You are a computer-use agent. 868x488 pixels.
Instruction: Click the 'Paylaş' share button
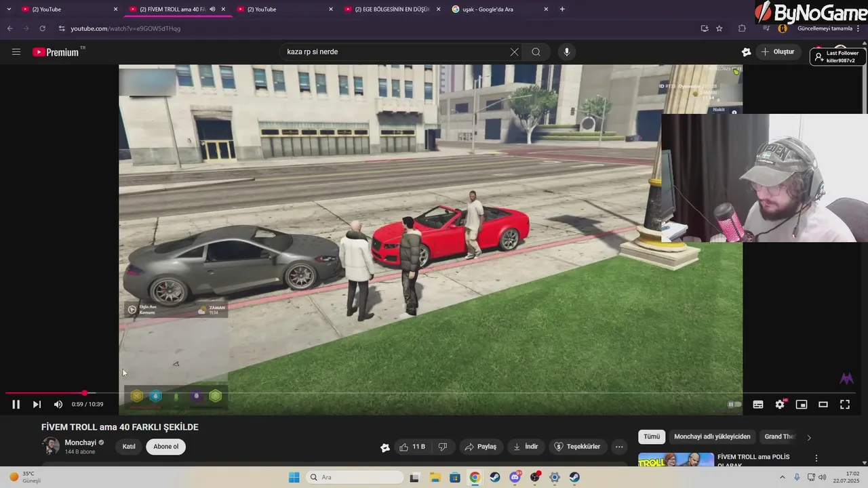[480, 447]
